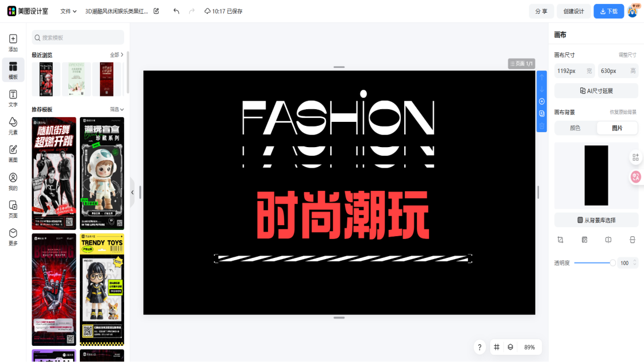This screenshot has height=362, width=644.
Task: Click the rename pencil icon beside title
Action: tap(156, 11)
